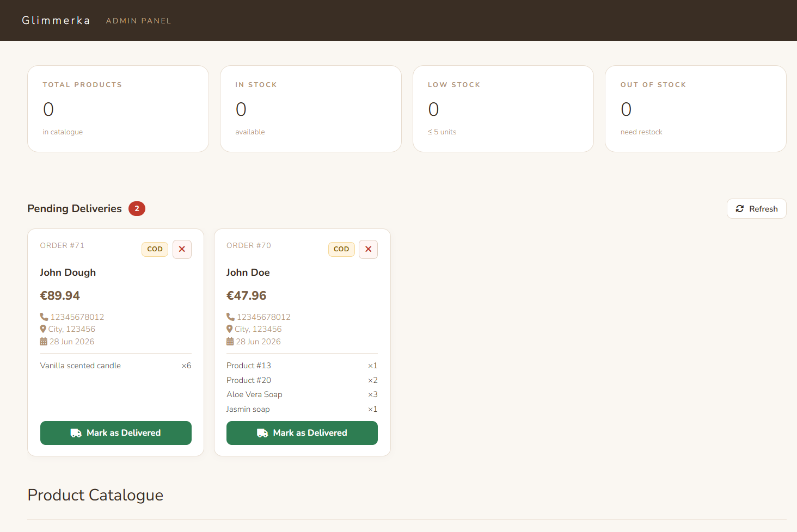Click the 'ORDER #71' label
797x532 pixels.
pyautogui.click(x=62, y=245)
